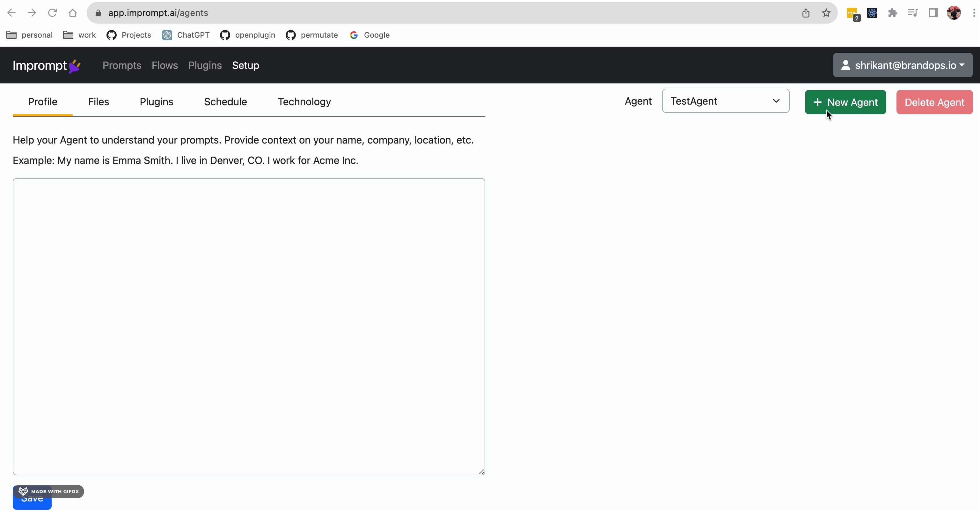Click the Profile tab
The width and height of the screenshot is (980, 511).
[x=42, y=102]
